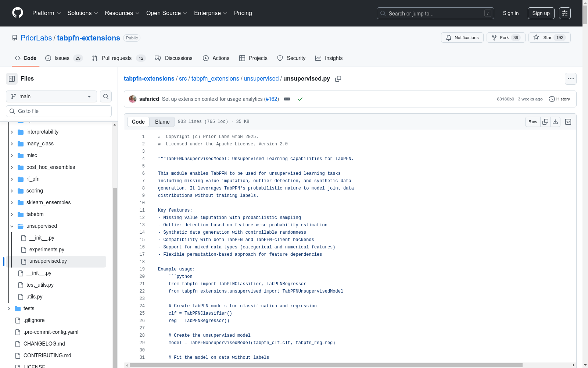This screenshot has width=588, height=368.
Task: Open commit 83180b0
Action: tap(505, 99)
